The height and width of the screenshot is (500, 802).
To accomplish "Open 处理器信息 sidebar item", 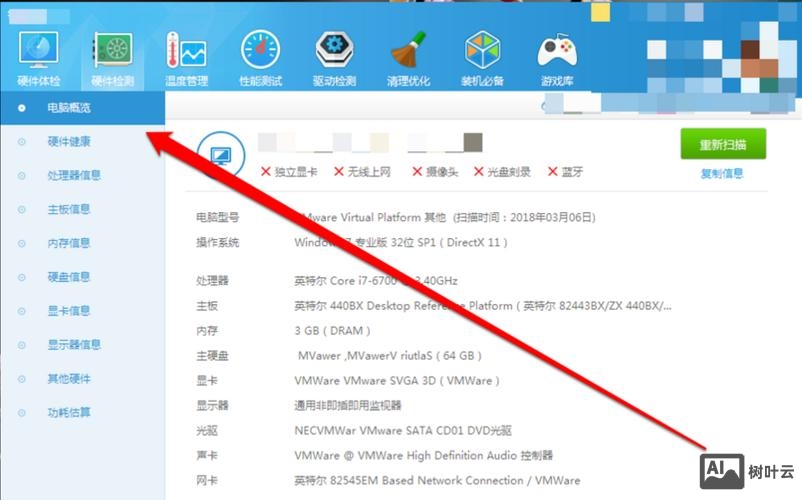I will point(74,175).
